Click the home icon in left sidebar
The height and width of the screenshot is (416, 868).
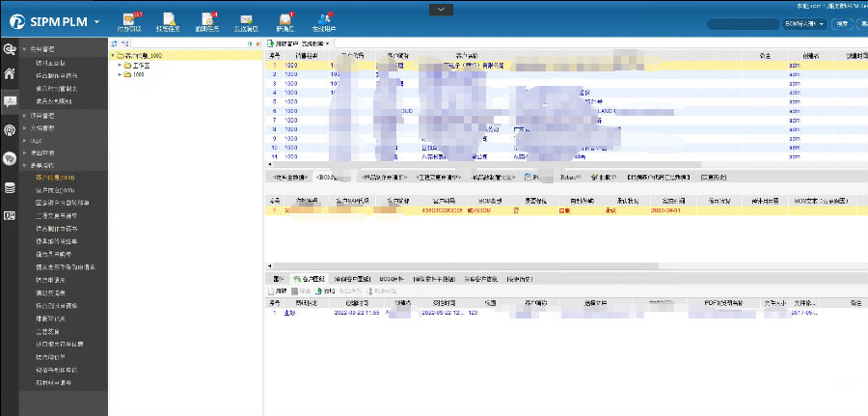[10, 73]
